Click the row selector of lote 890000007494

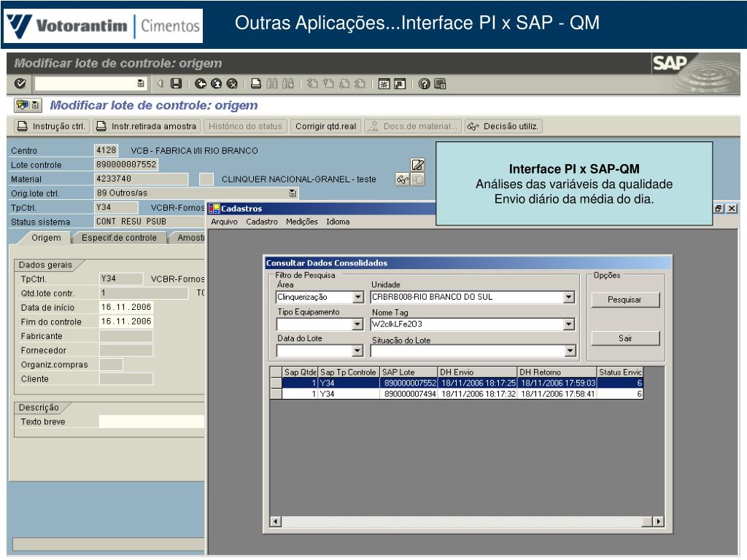point(276,394)
